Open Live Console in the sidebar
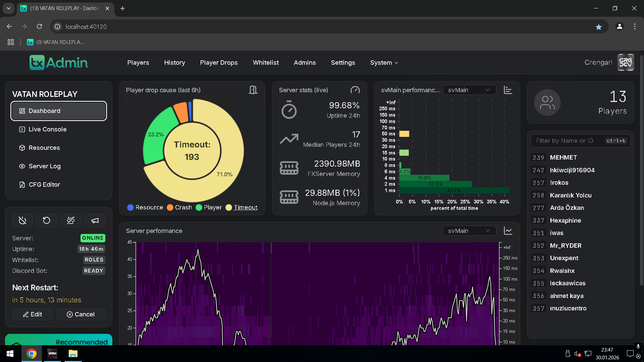Screen dimensions: 644x362 point(59,129)
